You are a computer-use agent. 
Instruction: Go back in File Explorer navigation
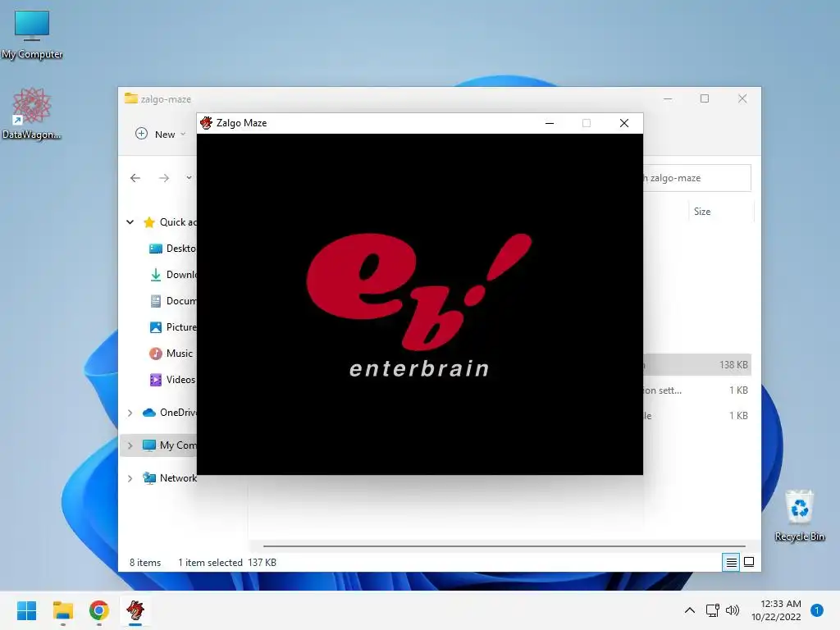coord(135,178)
